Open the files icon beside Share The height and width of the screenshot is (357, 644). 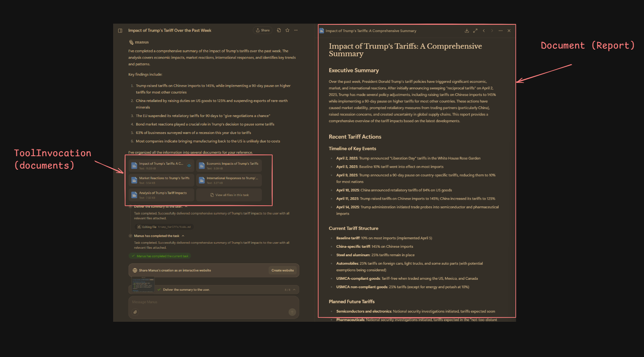[279, 30]
